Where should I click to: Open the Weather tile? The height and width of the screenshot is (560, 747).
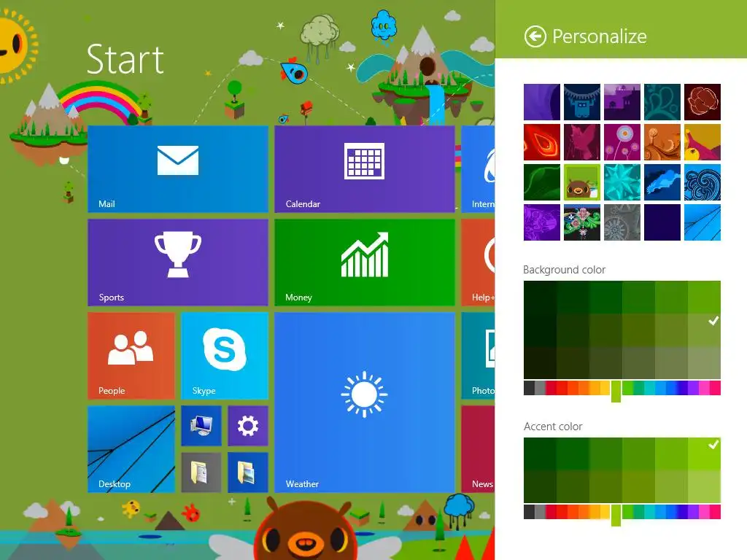click(365, 402)
